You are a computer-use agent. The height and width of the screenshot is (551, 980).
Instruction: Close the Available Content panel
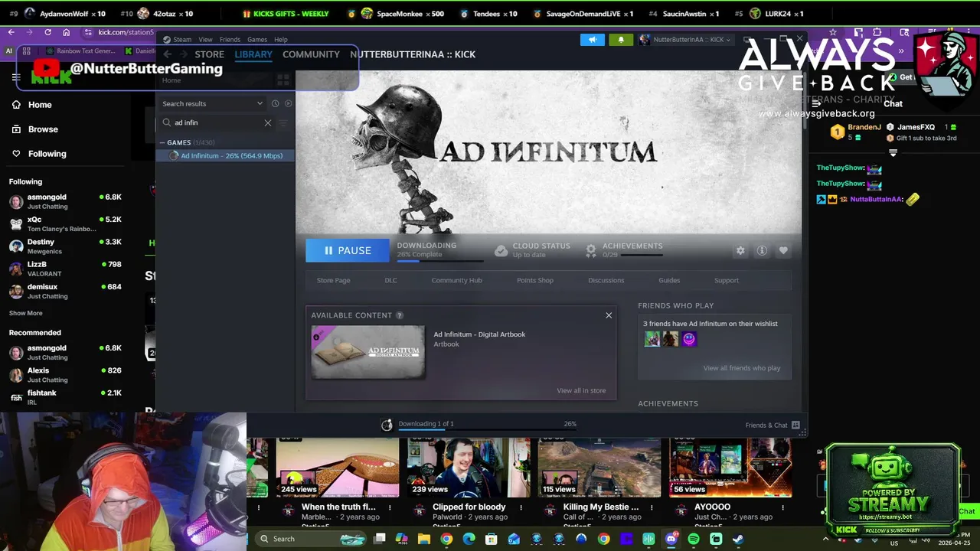[609, 315]
